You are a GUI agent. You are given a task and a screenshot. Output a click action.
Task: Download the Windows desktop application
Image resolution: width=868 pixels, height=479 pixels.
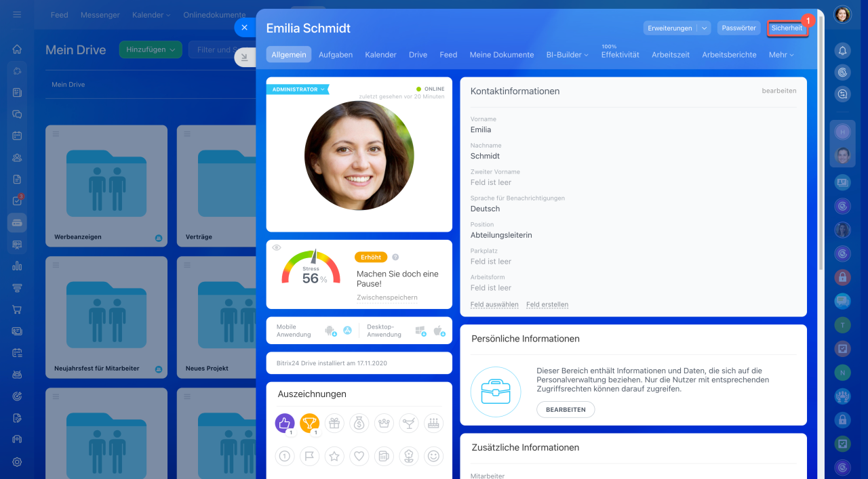[420, 331]
